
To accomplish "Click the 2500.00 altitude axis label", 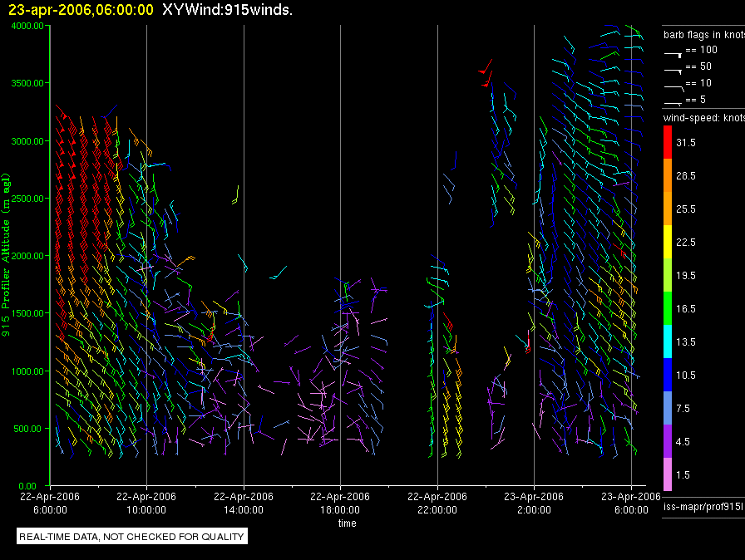I will pos(27,199).
